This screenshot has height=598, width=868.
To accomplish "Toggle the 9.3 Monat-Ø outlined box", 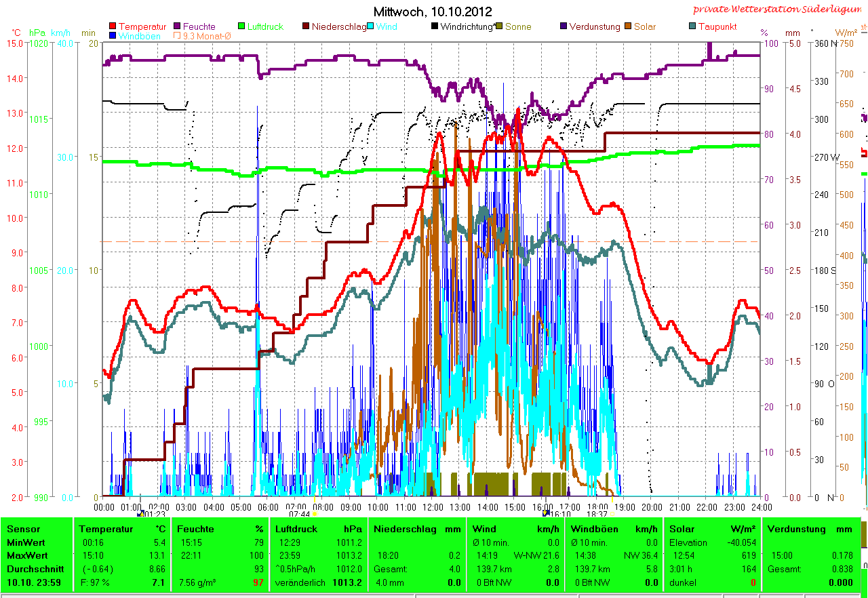I will pyautogui.click(x=178, y=36).
